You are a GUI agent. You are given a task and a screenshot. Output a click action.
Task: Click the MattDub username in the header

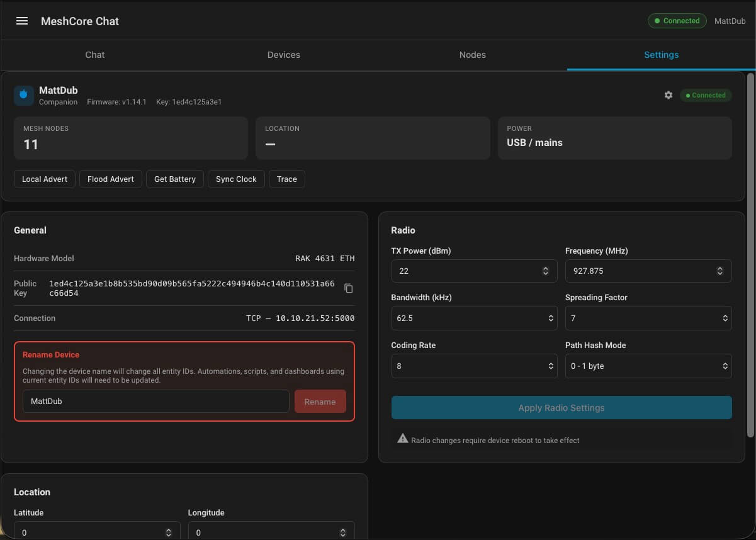coord(730,21)
